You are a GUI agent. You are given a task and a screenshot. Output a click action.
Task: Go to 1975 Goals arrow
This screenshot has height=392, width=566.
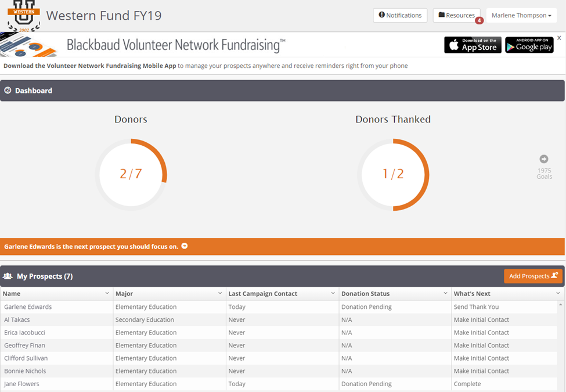[543, 159]
